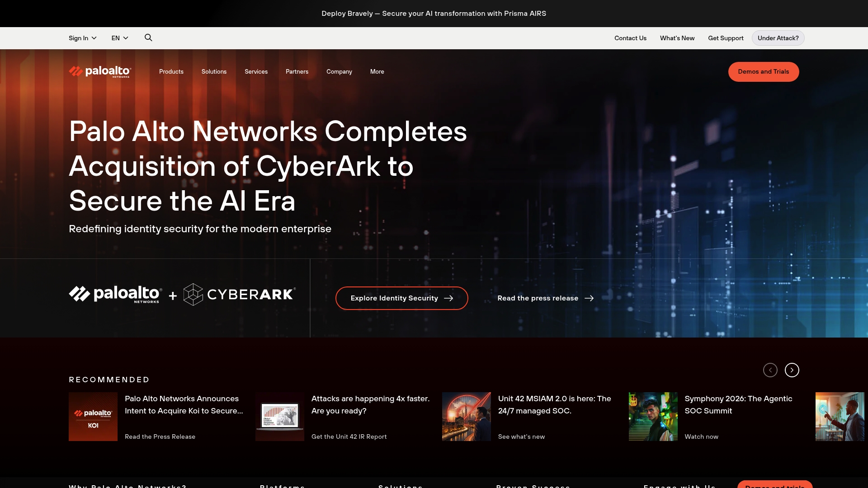
Task: Click the Demos and Trials button
Action: tap(763, 71)
